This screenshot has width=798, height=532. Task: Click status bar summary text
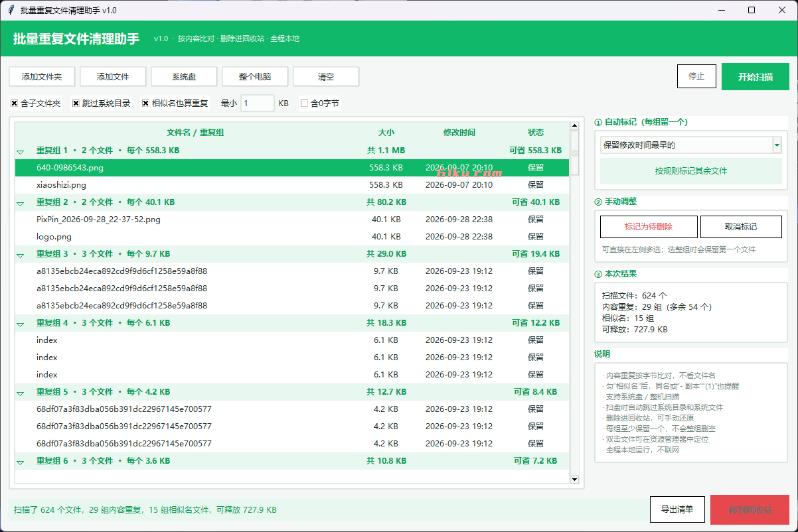pyautogui.click(x=145, y=510)
